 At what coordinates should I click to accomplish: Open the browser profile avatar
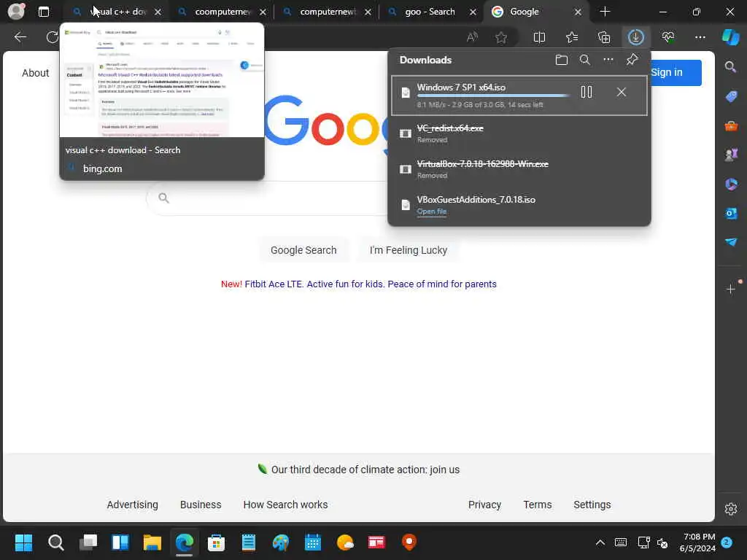pos(16,12)
